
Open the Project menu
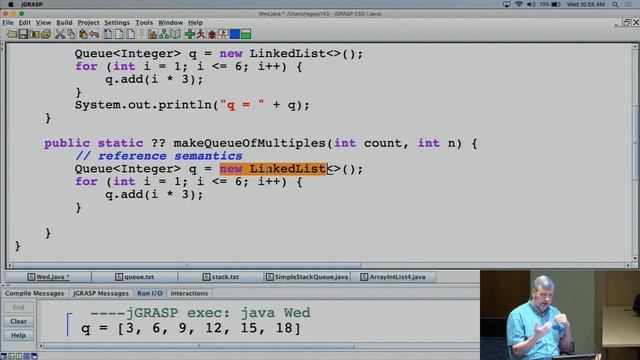(x=88, y=22)
